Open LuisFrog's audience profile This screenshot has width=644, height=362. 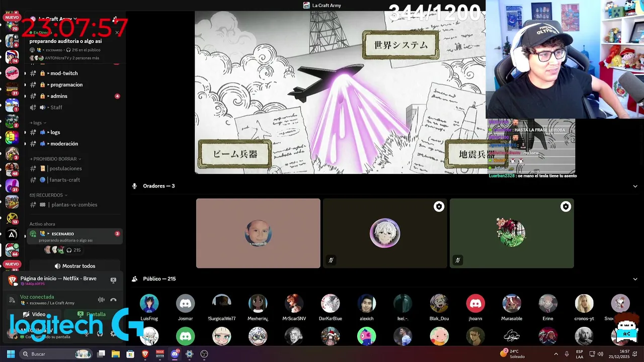[x=149, y=304]
